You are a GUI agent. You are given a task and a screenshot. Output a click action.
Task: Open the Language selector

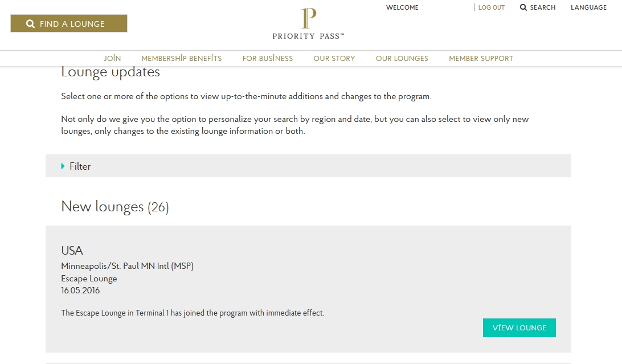point(588,7)
